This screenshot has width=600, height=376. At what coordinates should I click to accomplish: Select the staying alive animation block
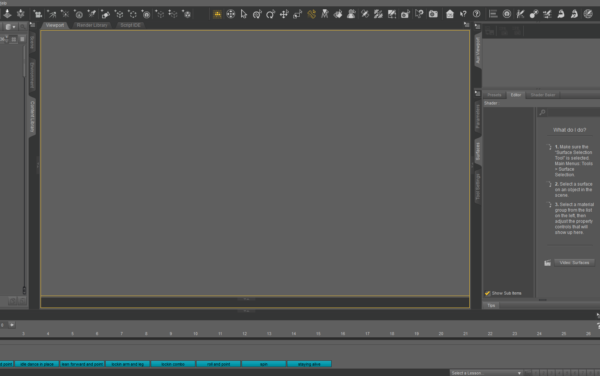pyautogui.click(x=309, y=364)
